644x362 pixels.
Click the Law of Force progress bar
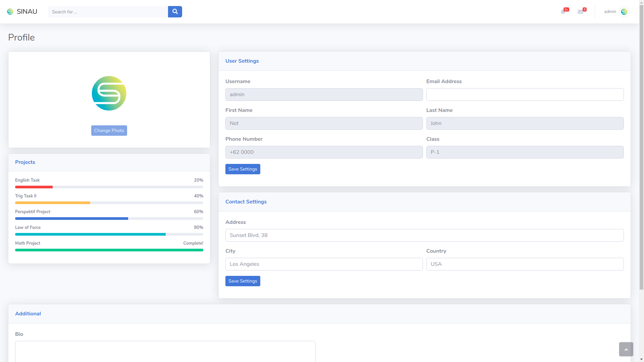coord(109,234)
